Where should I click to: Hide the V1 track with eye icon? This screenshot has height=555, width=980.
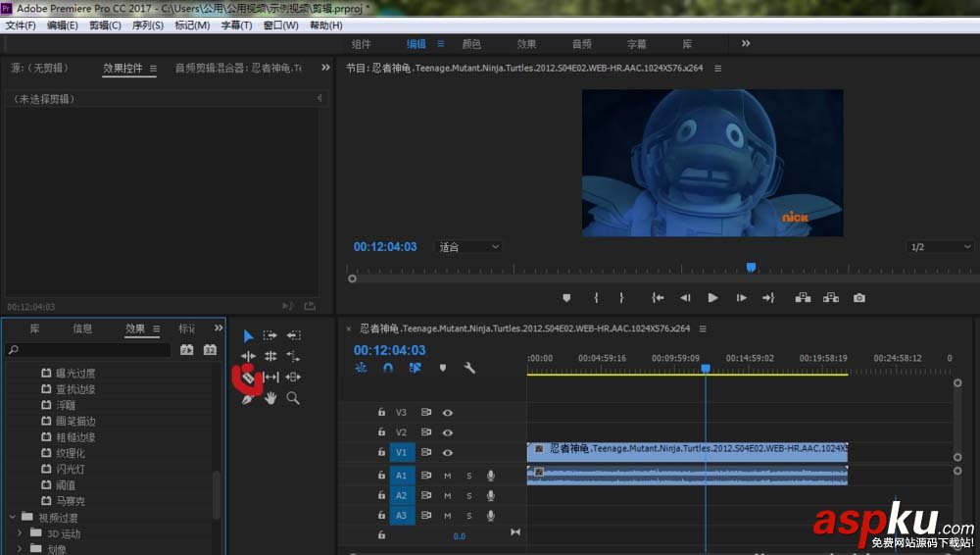click(448, 453)
